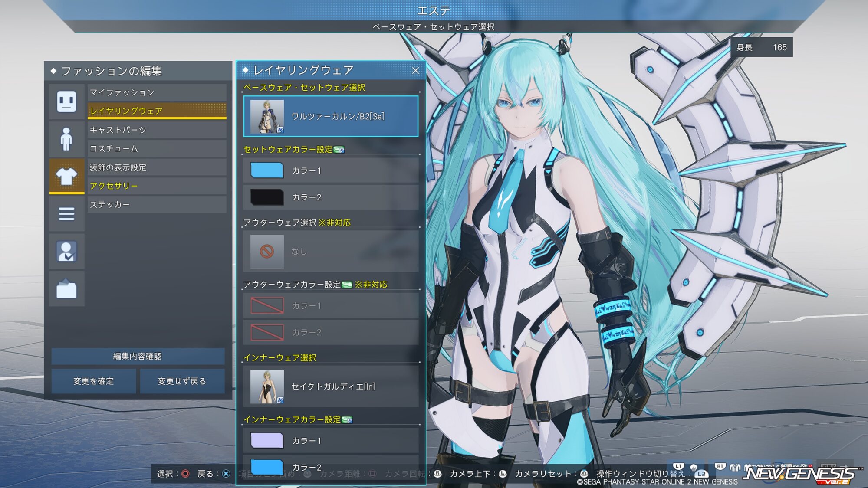Close the レイヤリングウェア panel
868x488 pixels.
point(415,70)
